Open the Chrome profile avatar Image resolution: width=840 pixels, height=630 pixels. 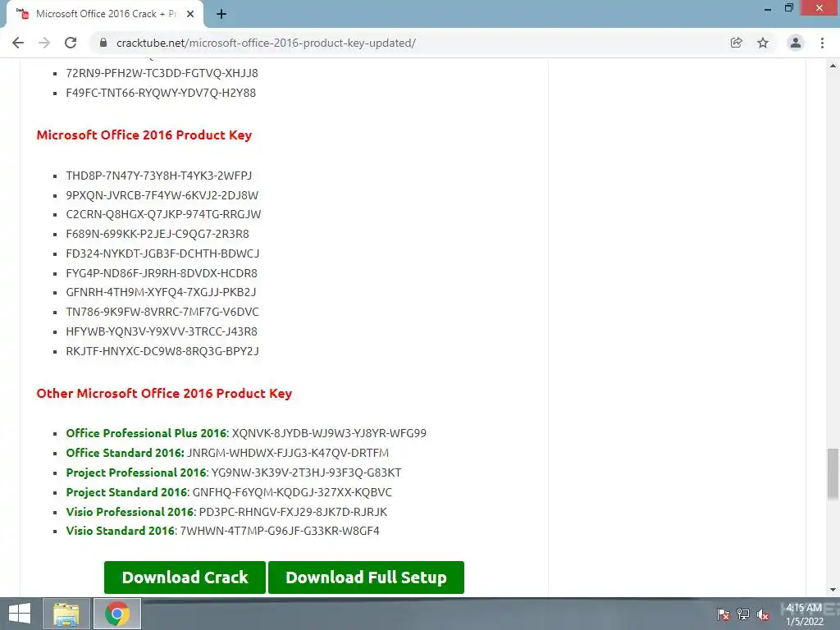point(796,43)
